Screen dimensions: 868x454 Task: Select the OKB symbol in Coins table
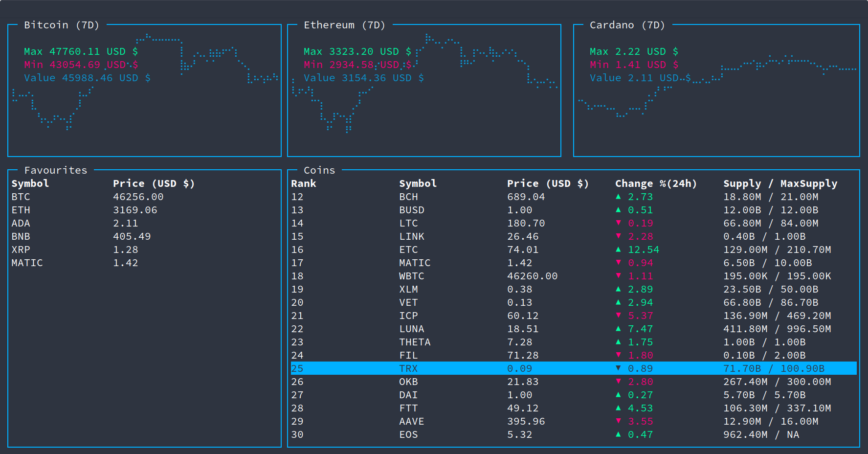(409, 382)
